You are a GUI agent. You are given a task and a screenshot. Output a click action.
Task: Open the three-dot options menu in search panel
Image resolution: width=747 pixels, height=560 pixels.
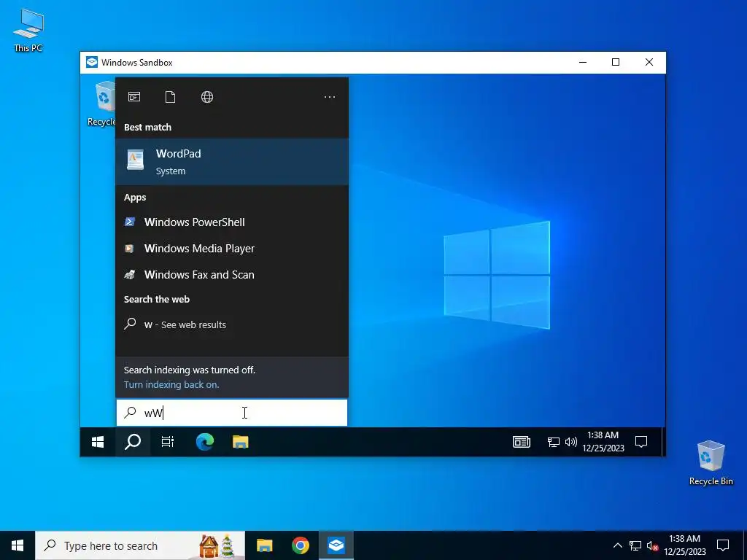[330, 97]
